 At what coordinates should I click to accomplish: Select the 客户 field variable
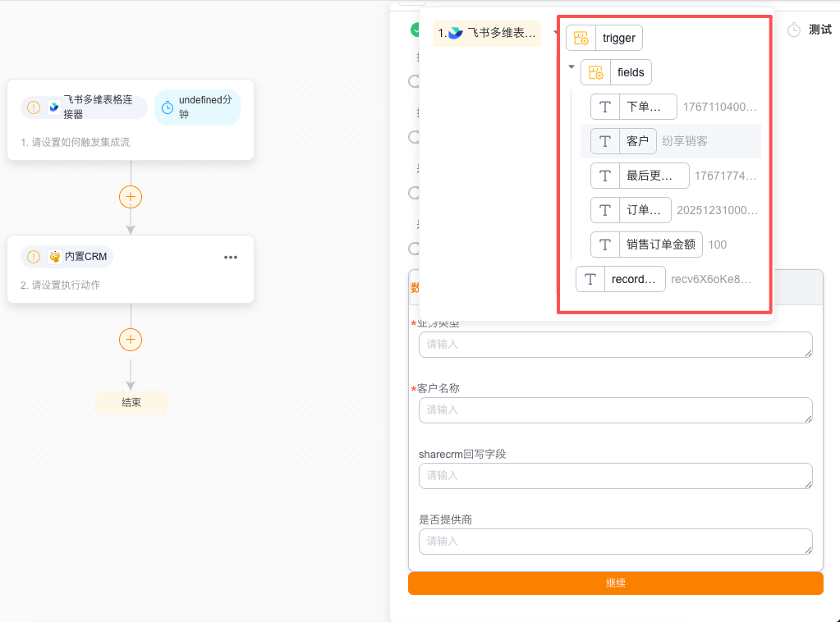(x=637, y=141)
